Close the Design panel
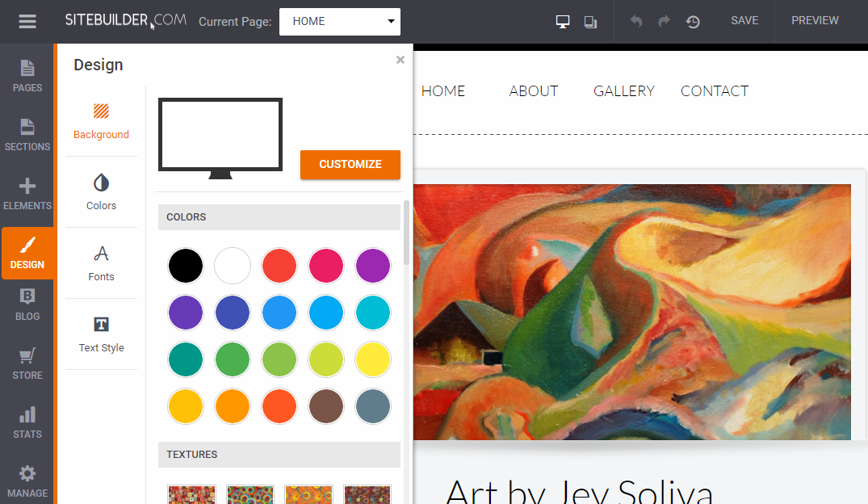This screenshot has height=504, width=868. point(400,60)
